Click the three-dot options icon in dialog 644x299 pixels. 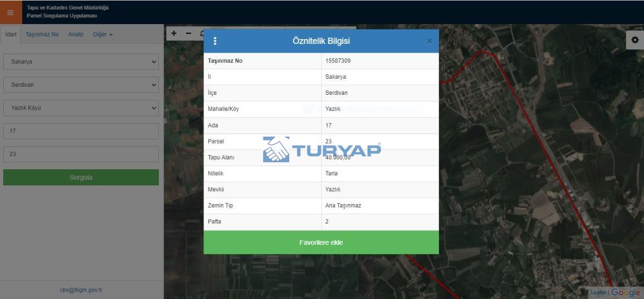(215, 41)
